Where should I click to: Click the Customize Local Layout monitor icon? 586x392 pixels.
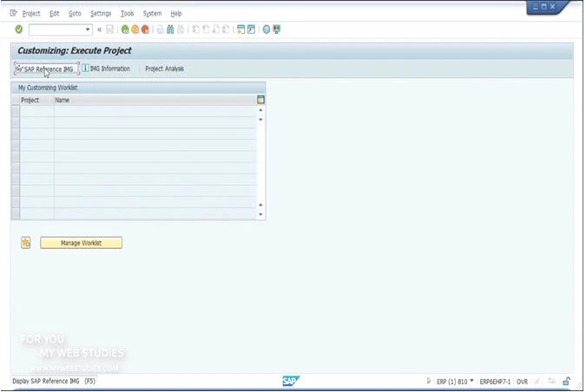pos(277,29)
